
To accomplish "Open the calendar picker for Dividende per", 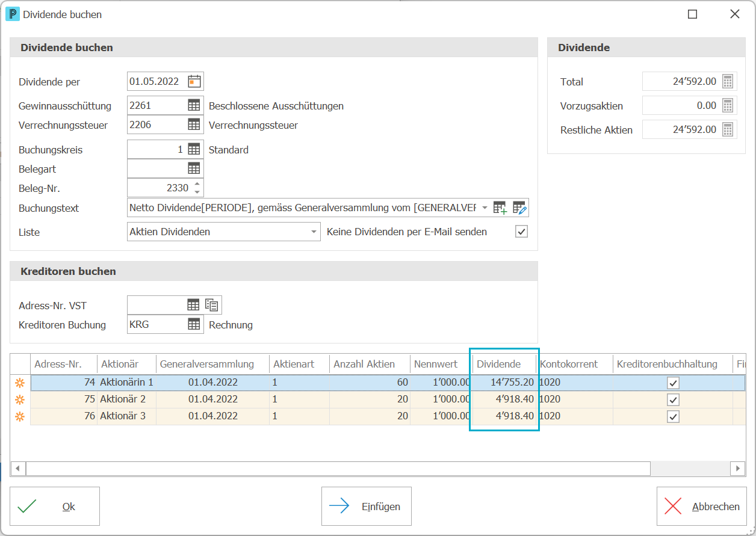I will (x=194, y=81).
